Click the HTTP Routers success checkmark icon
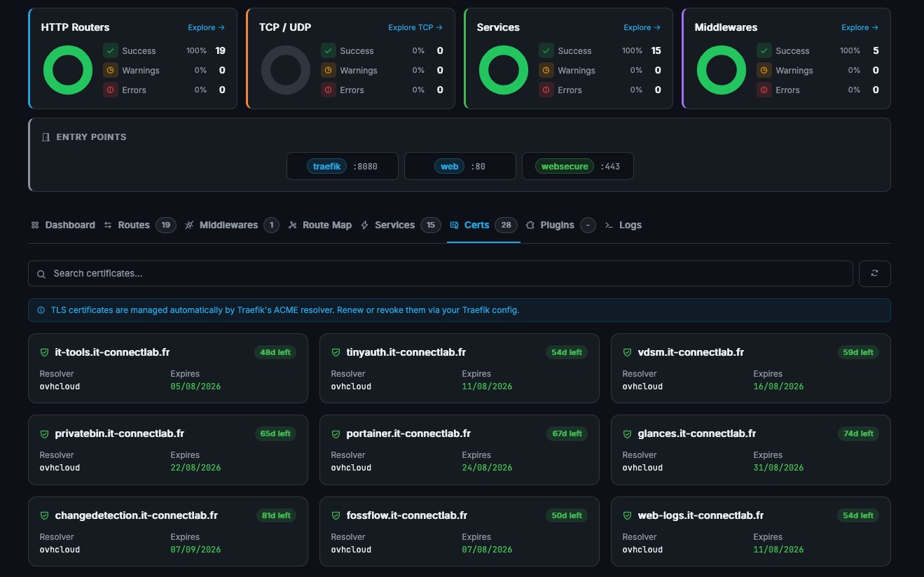The width and height of the screenshot is (924, 577). [x=111, y=50]
